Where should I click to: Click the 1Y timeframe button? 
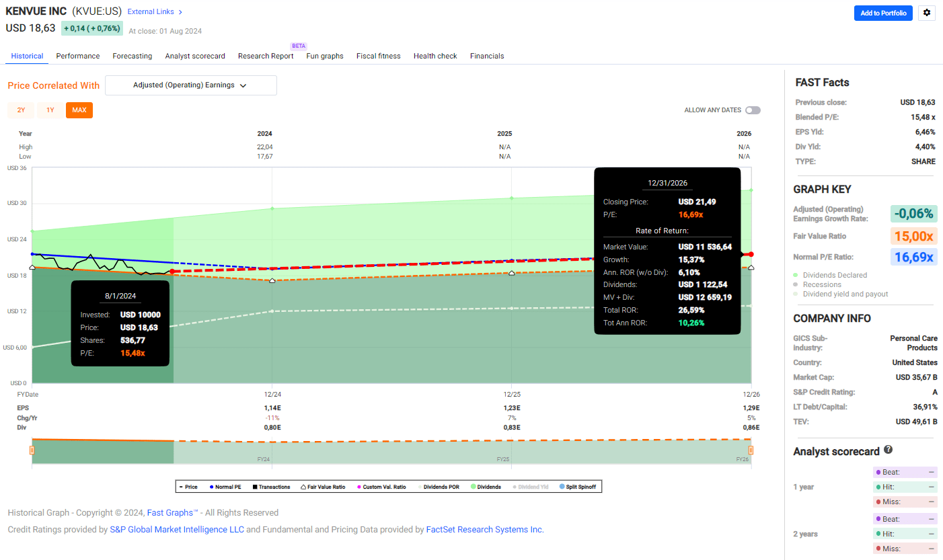49,110
